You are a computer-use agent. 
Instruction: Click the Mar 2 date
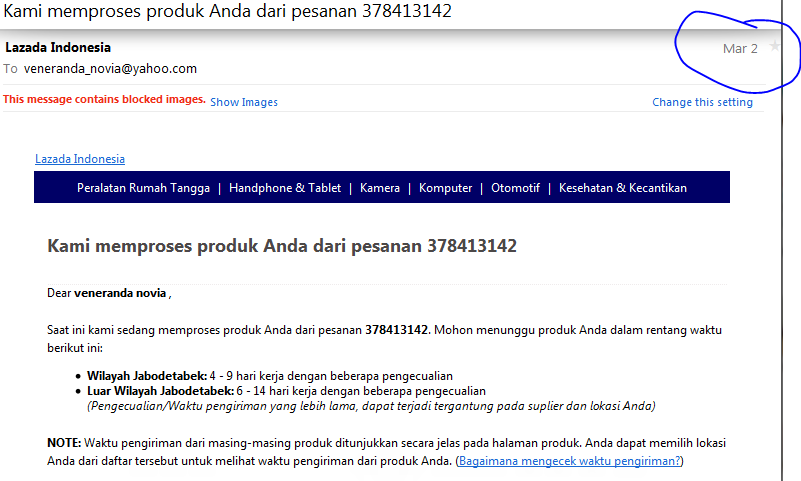point(740,49)
